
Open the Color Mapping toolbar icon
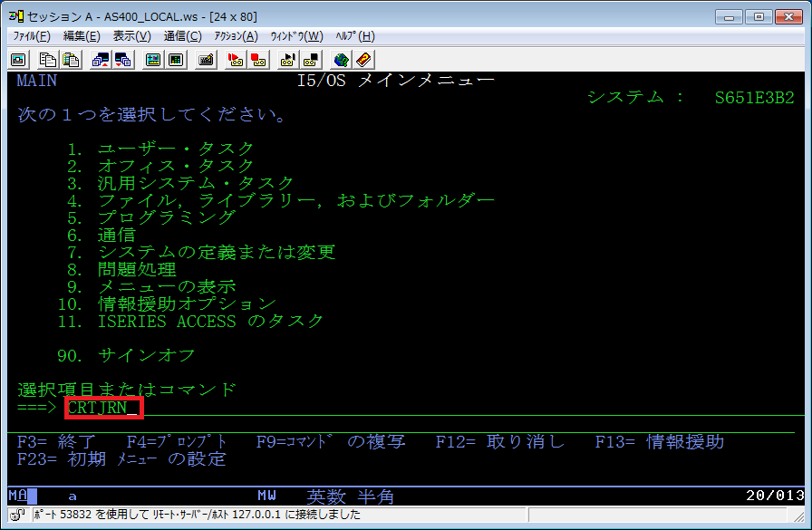[x=176, y=60]
